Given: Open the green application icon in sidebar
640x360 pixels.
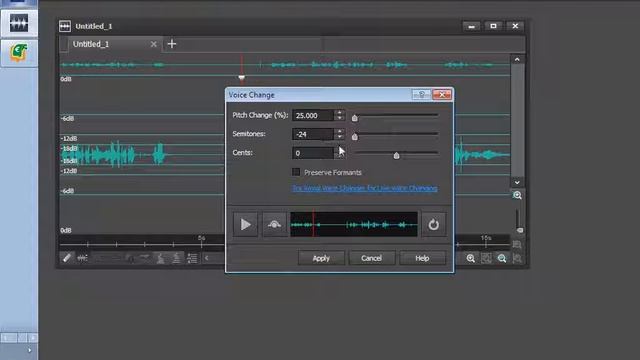Looking at the screenshot, I should [19, 53].
